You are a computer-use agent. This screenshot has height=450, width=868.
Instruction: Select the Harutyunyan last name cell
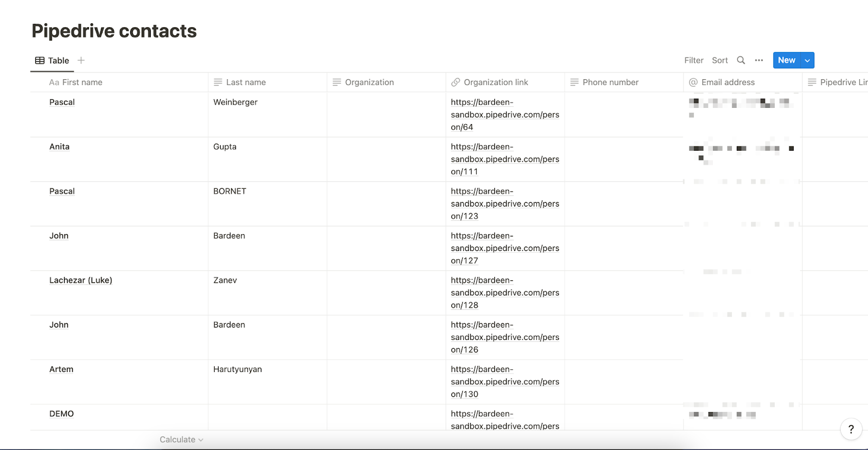click(x=267, y=381)
